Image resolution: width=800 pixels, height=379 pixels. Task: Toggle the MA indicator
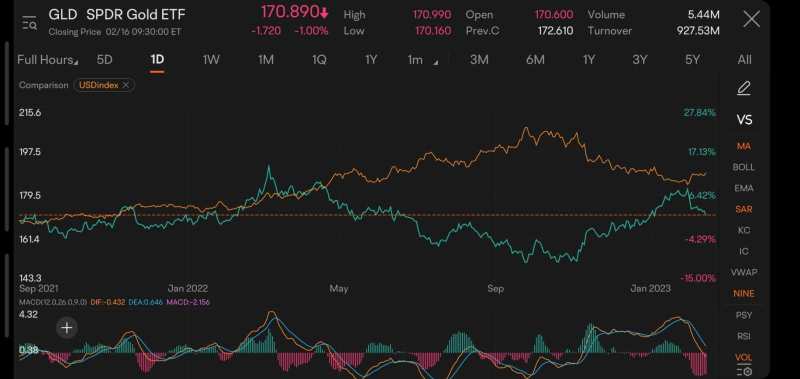744,146
